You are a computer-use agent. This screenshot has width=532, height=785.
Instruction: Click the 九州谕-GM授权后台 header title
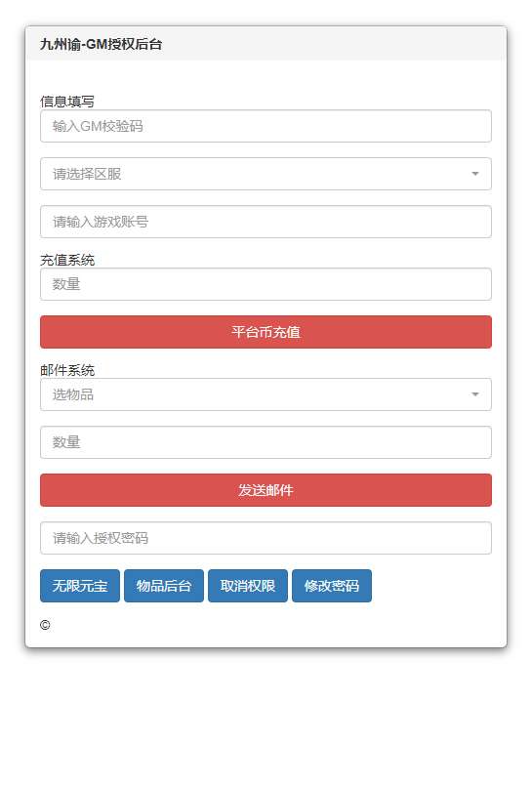pos(102,44)
